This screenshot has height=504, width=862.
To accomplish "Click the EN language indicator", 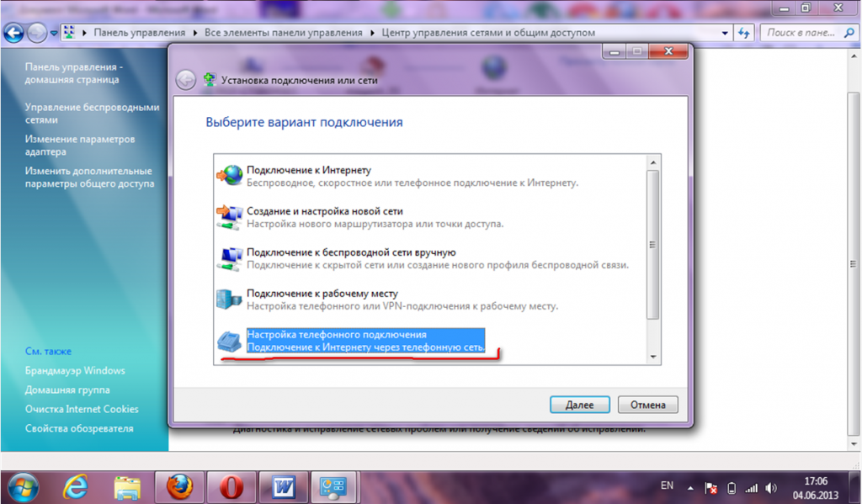I will tap(667, 485).
